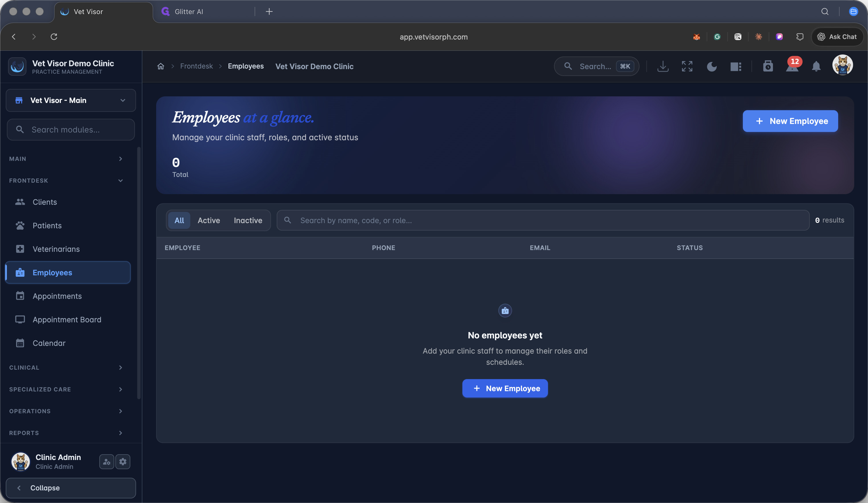The height and width of the screenshot is (503, 868).
Task: Open alerts icon with 12 badge
Action: coord(792,65)
